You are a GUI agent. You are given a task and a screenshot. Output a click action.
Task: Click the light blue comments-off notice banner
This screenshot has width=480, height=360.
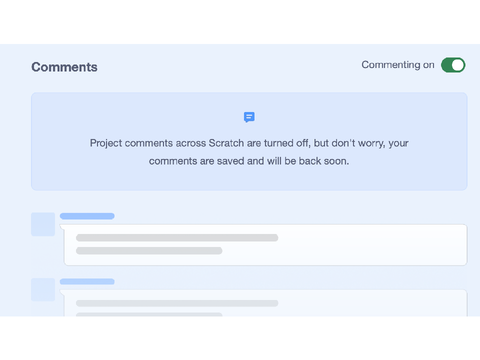point(249,141)
